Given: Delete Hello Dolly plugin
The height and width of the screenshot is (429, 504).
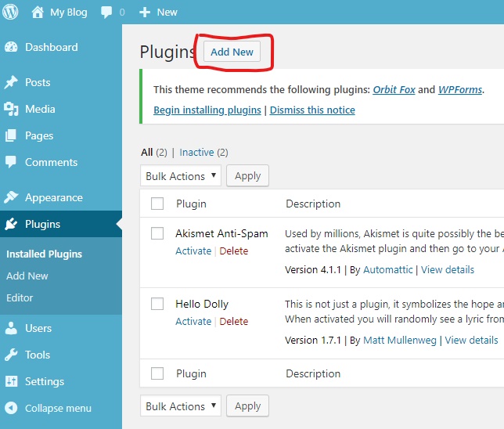Looking at the screenshot, I should click(234, 321).
